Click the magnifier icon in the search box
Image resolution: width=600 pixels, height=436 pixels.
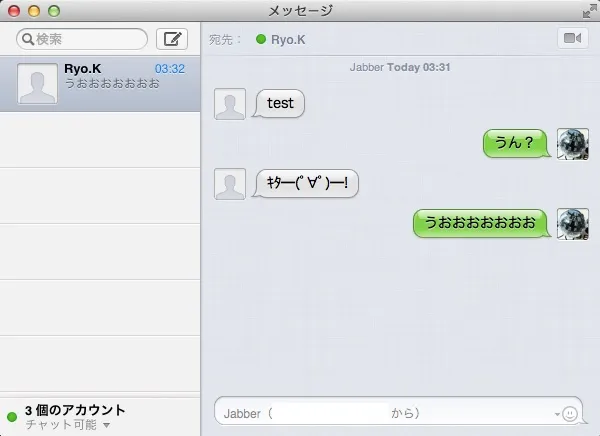tap(28, 39)
